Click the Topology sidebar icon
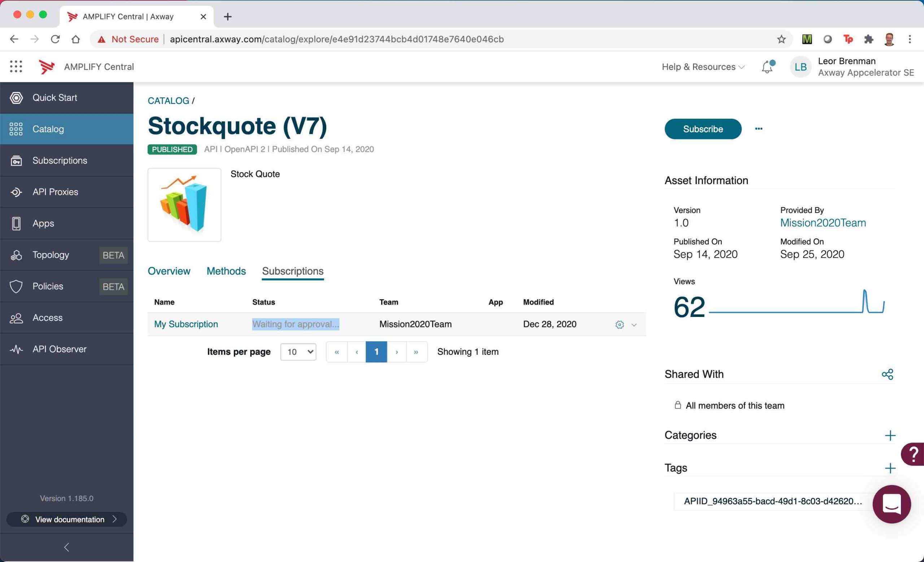Image resolution: width=924 pixels, height=562 pixels. [16, 255]
